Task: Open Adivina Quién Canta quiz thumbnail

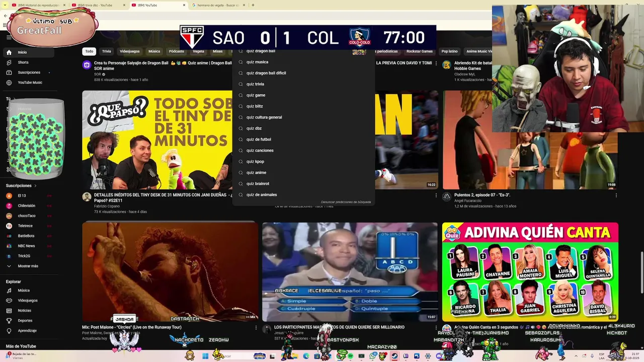Action: [530, 272]
